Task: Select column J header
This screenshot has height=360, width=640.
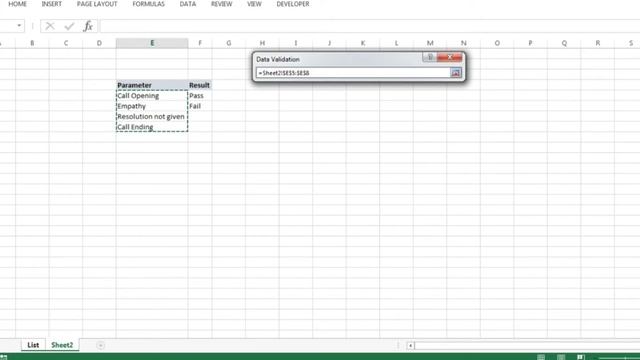Action: (329, 43)
